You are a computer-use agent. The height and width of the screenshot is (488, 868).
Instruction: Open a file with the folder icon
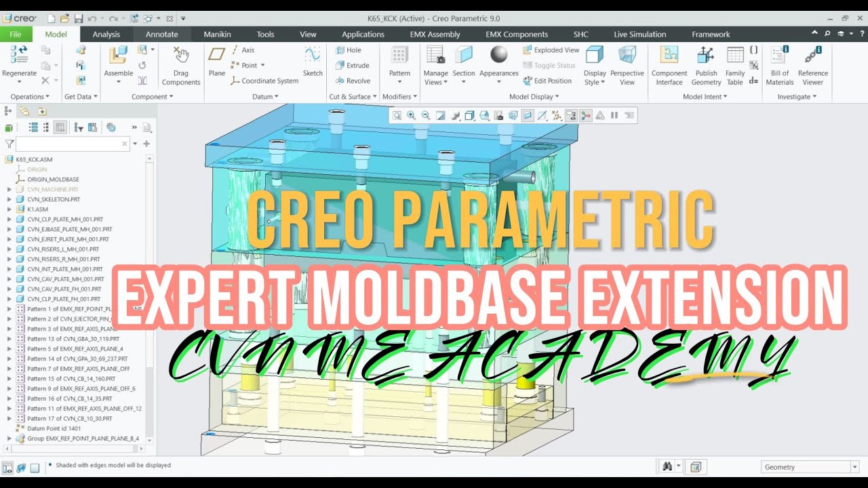(x=64, y=18)
